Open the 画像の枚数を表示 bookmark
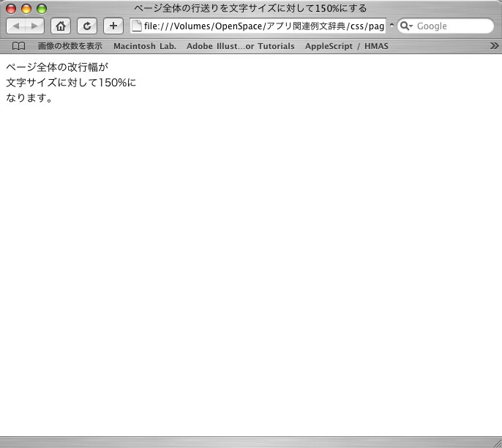502x448 pixels. [70, 46]
